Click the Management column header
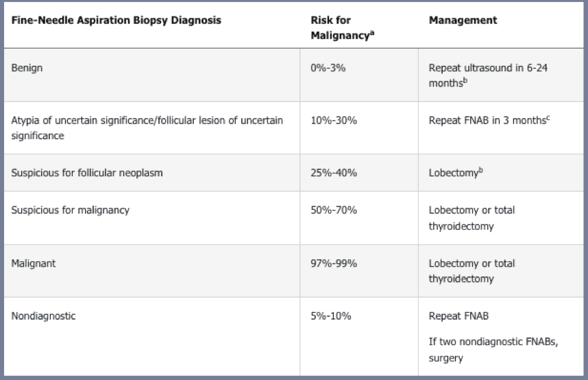 coord(463,21)
